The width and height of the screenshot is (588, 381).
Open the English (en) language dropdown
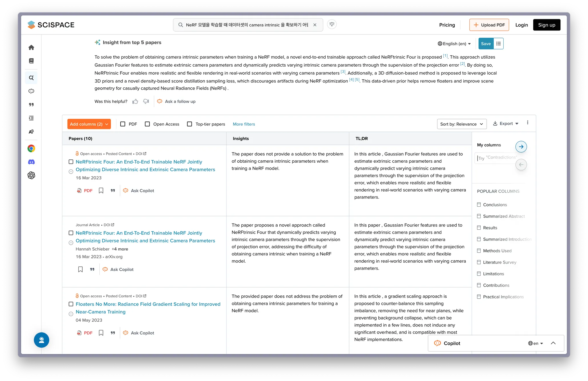tap(454, 44)
